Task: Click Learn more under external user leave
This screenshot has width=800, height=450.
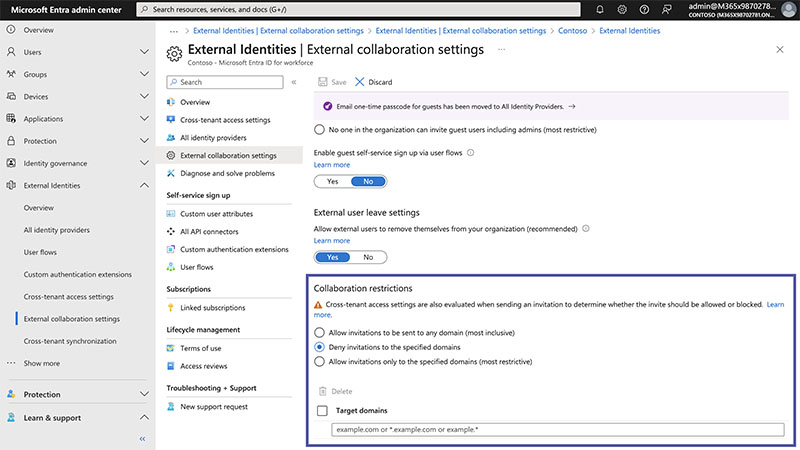Action: pos(332,240)
